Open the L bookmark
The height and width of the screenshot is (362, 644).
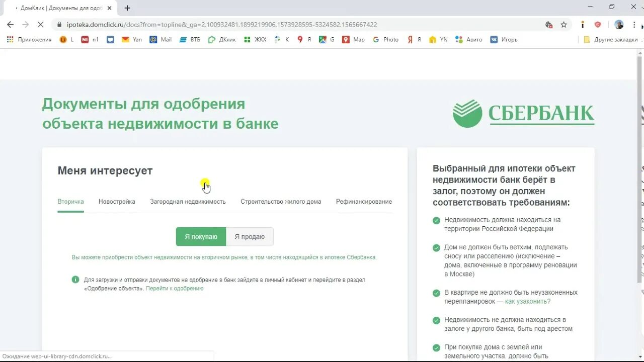(x=66, y=39)
